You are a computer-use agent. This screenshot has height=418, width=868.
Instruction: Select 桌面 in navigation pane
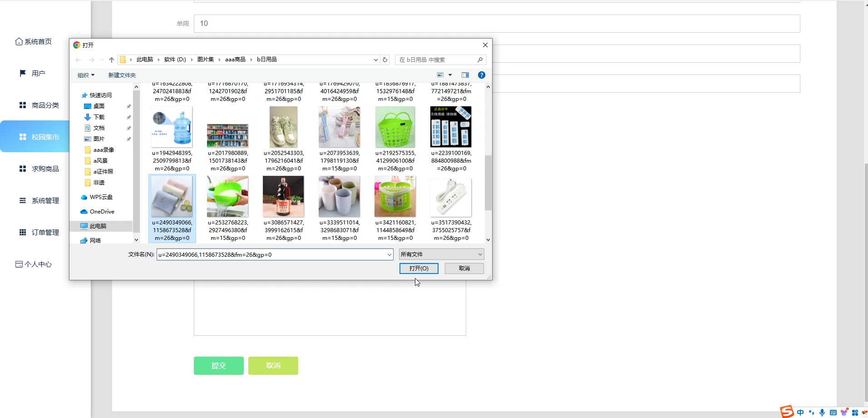click(94, 106)
